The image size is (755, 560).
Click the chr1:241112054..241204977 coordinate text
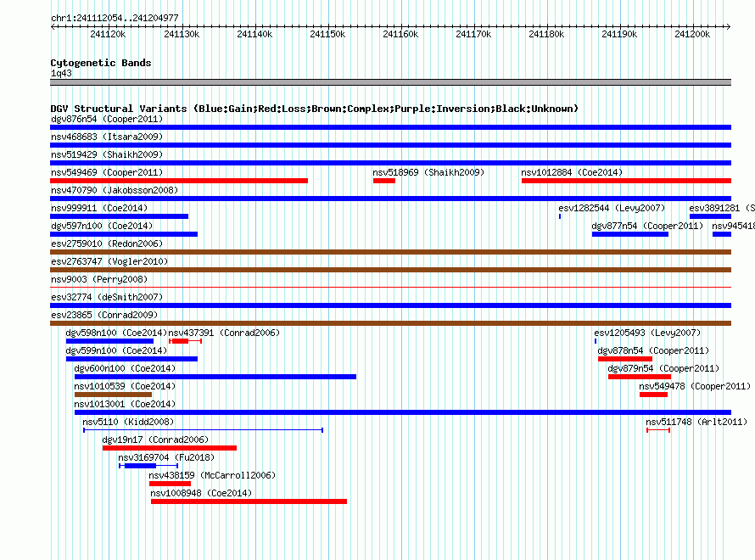click(x=115, y=18)
